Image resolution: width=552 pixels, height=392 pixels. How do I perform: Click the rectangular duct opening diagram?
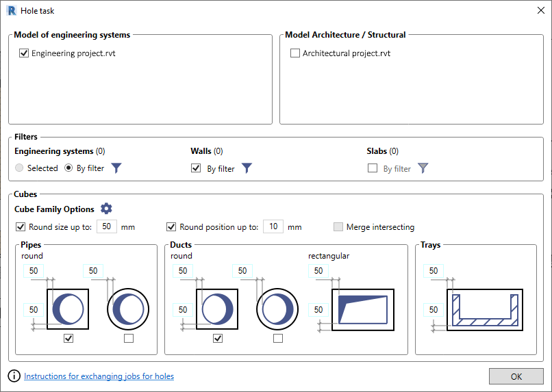point(363,310)
